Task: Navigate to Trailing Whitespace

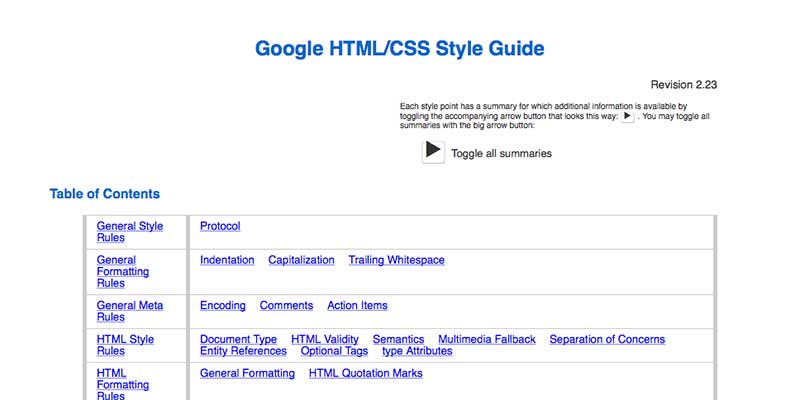Action: 396,260
